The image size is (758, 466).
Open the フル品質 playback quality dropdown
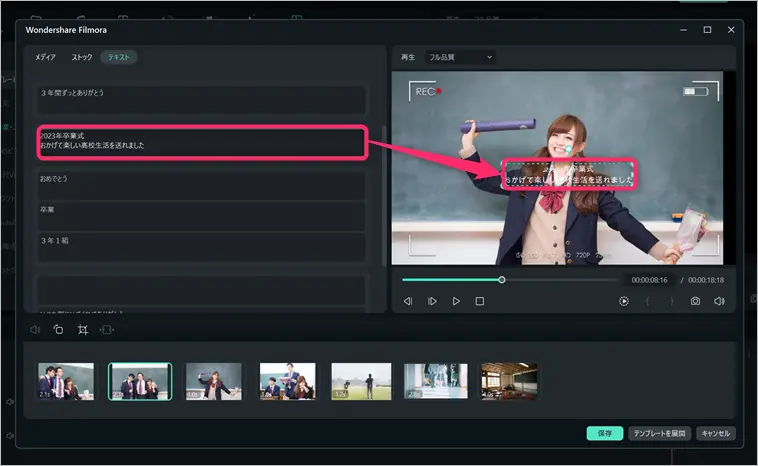(460, 57)
